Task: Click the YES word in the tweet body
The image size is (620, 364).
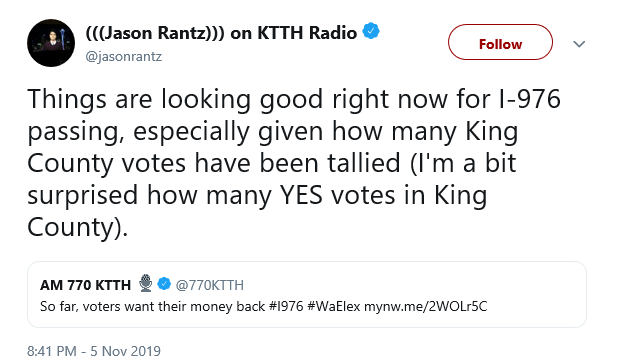Action: click(x=301, y=195)
